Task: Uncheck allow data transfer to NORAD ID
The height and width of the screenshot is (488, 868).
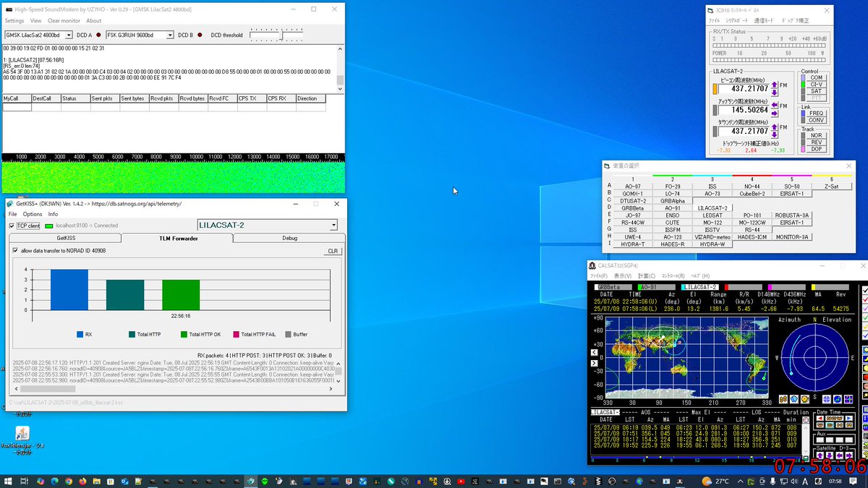Action: (x=15, y=251)
